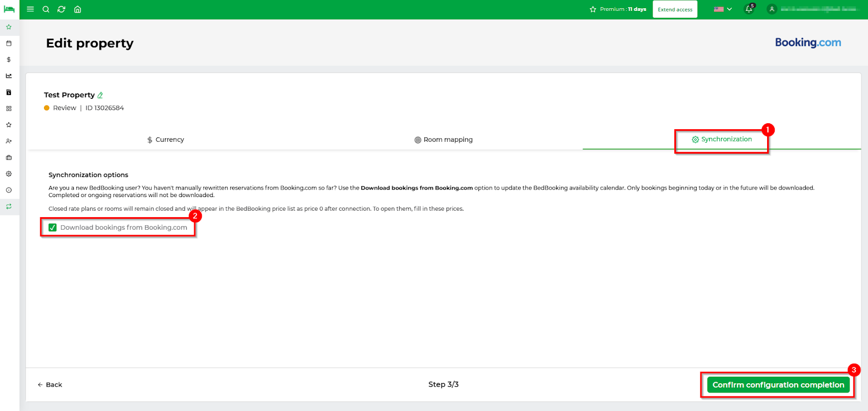Open the grid squares sidebar icon
Screen dimensions: 868x411
click(x=9, y=109)
